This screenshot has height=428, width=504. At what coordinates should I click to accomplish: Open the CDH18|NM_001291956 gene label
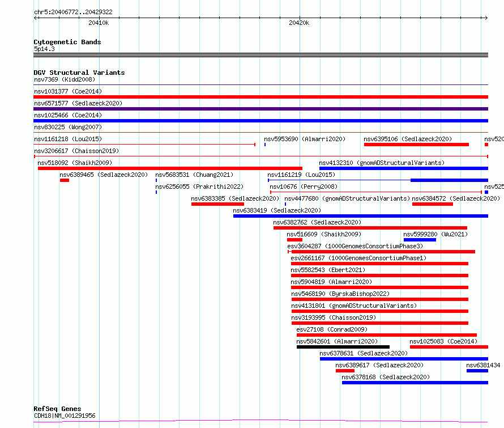(x=65, y=416)
